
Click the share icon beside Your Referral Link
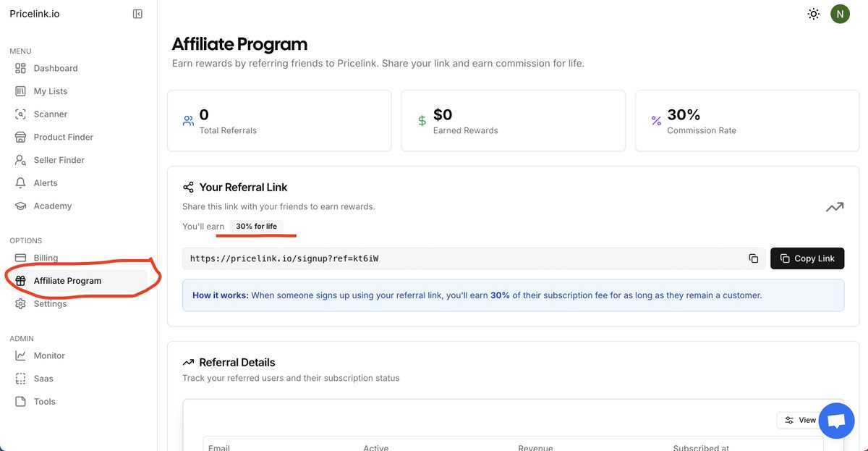click(x=188, y=187)
